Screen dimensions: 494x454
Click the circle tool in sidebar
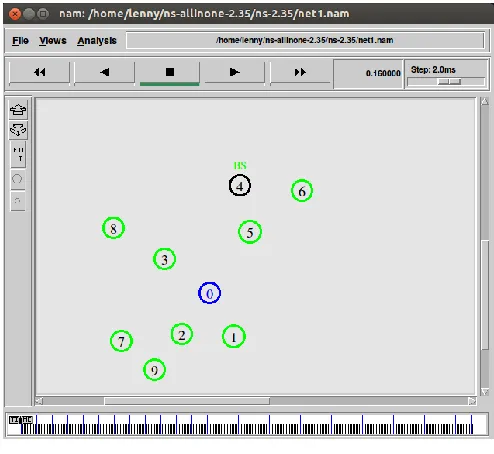pyautogui.click(x=18, y=179)
